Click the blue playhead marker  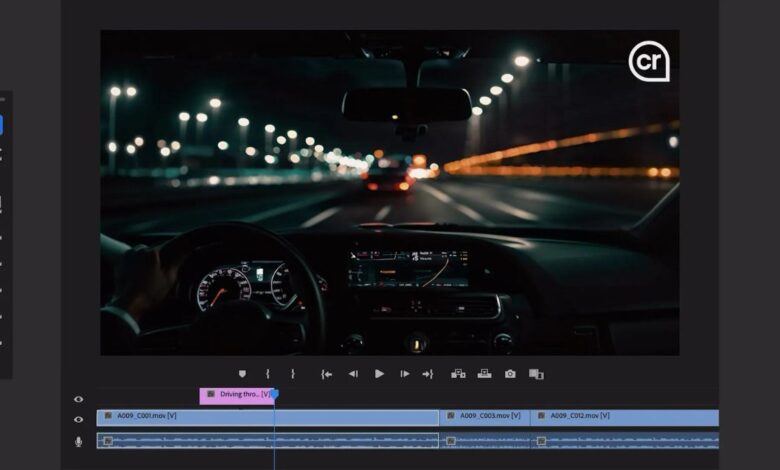pyautogui.click(x=274, y=394)
